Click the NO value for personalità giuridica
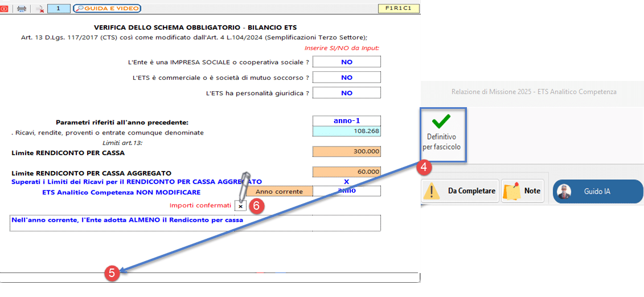Image resolution: width=644 pixels, height=297 pixels. point(347,93)
